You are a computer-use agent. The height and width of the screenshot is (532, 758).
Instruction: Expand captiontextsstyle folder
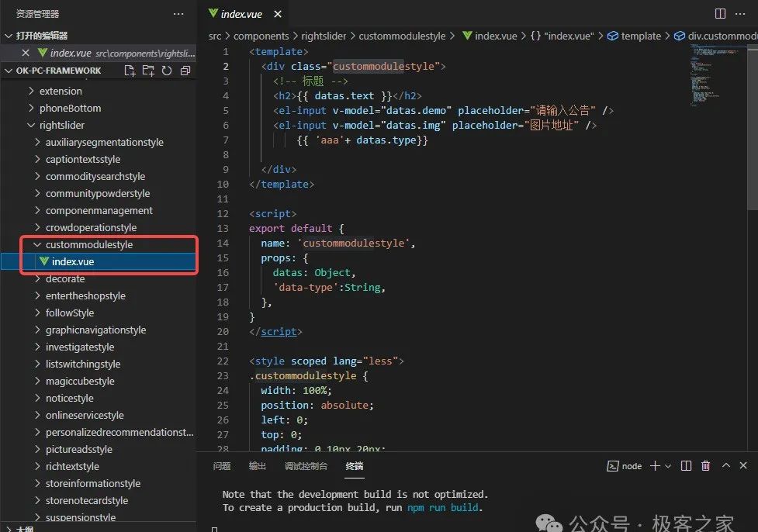coord(38,159)
